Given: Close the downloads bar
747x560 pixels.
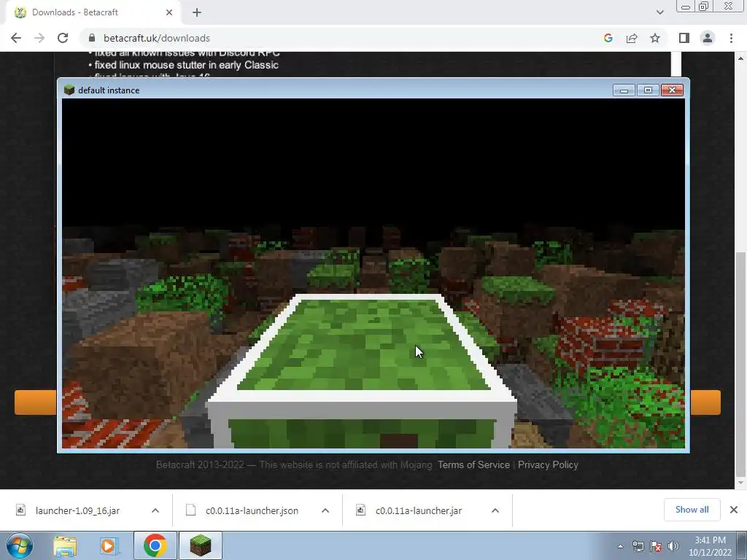Looking at the screenshot, I should pos(734,510).
